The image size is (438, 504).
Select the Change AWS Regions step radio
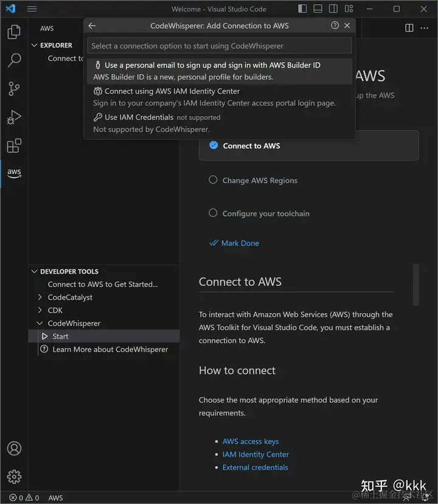click(x=213, y=180)
